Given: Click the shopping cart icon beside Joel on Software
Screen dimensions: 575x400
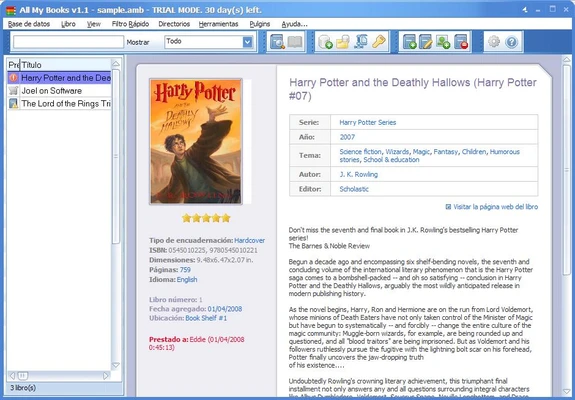Looking at the screenshot, I should [x=13, y=91].
